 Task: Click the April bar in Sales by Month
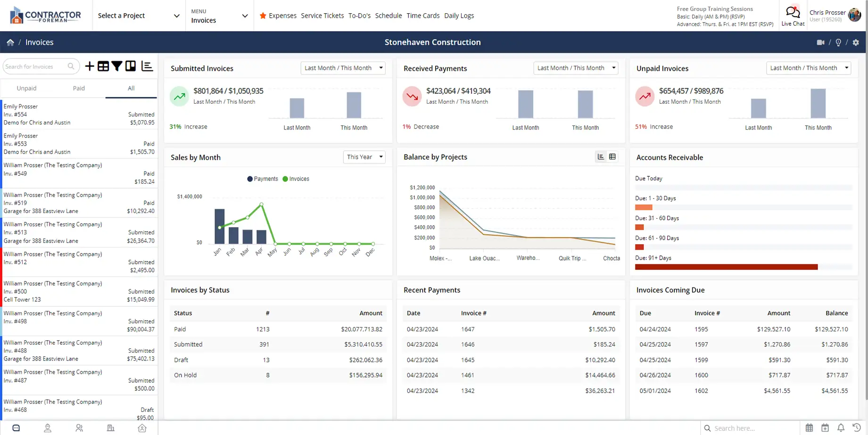click(261, 237)
